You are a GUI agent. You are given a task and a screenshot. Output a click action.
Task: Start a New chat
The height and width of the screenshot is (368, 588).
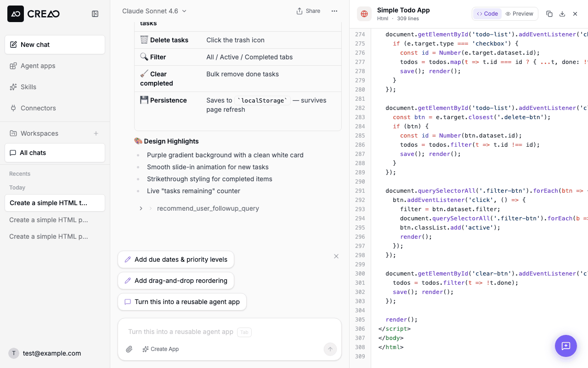[x=55, y=45]
